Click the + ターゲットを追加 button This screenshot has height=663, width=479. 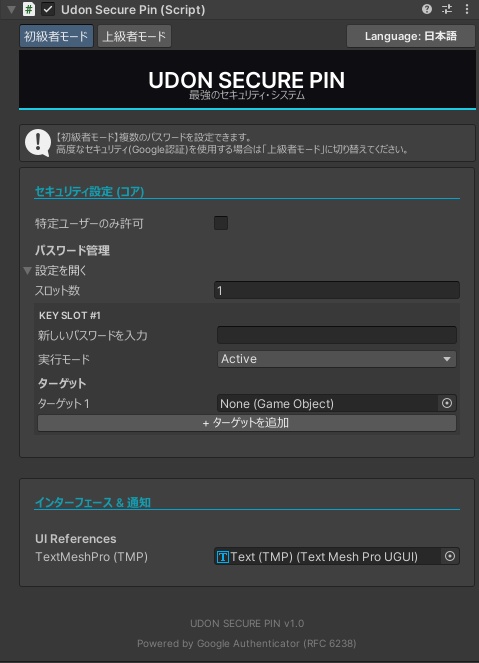[x=247, y=423]
